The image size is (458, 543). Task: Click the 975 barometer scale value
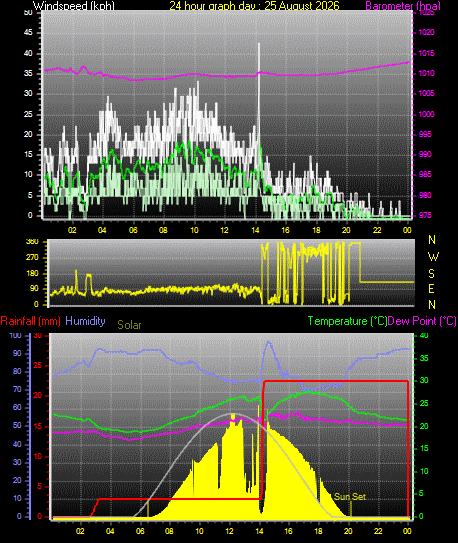tap(425, 215)
